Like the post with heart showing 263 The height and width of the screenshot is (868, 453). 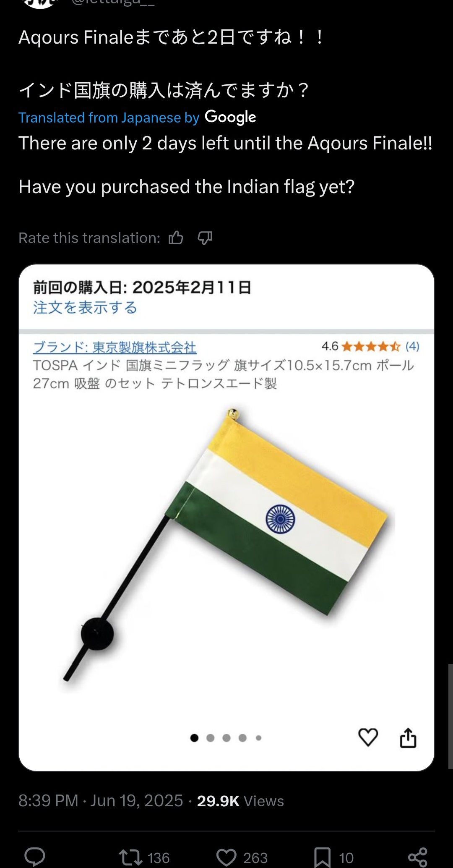242,858
